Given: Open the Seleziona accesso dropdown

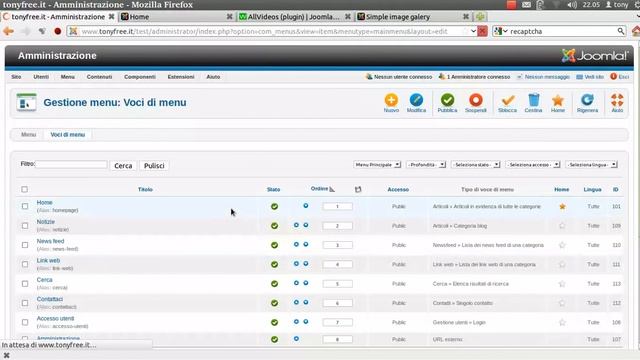Looking at the screenshot, I should [x=533, y=164].
